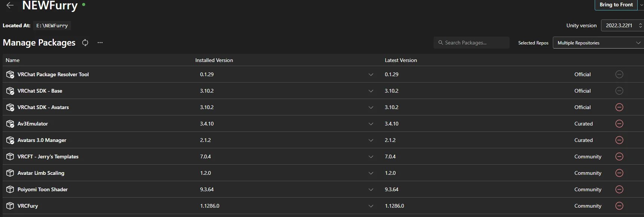The width and height of the screenshot is (644, 217).
Task: Refresh packages with the circular arrows icon
Action: pos(85,43)
